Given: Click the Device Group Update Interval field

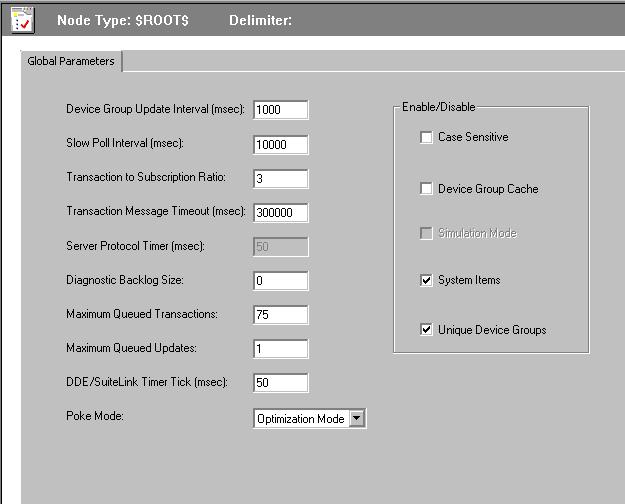Looking at the screenshot, I should (x=281, y=110).
